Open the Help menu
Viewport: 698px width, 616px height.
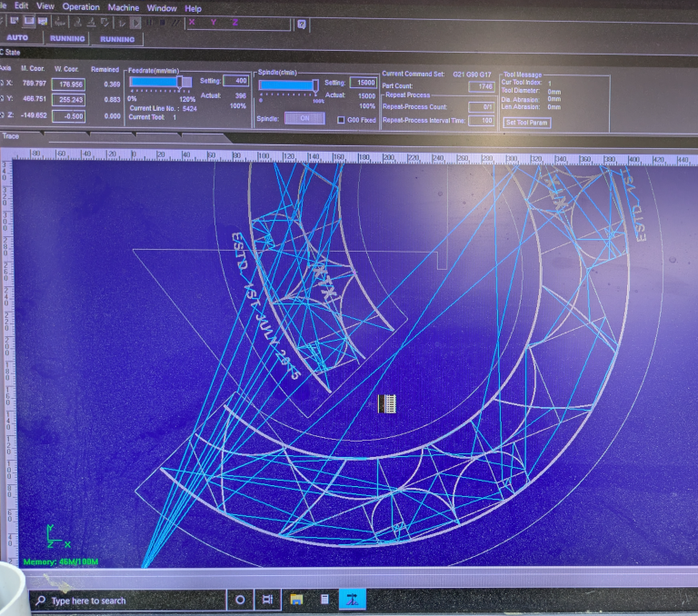point(193,8)
